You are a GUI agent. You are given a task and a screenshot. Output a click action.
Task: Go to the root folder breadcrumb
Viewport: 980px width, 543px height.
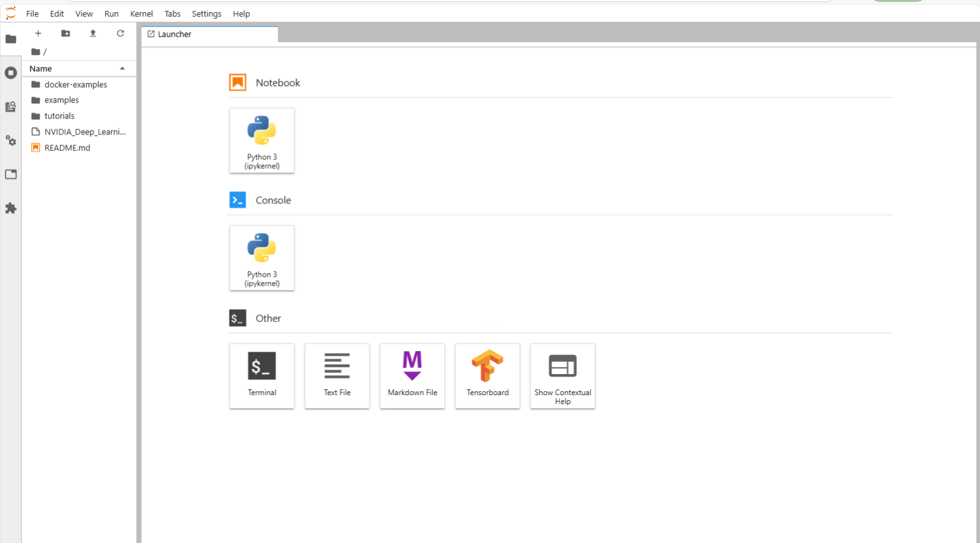36,52
